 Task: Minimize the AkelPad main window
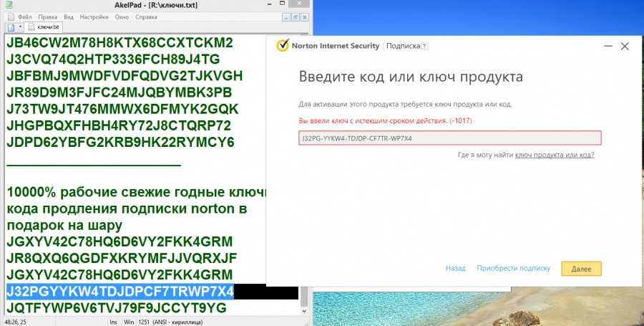point(269,4)
